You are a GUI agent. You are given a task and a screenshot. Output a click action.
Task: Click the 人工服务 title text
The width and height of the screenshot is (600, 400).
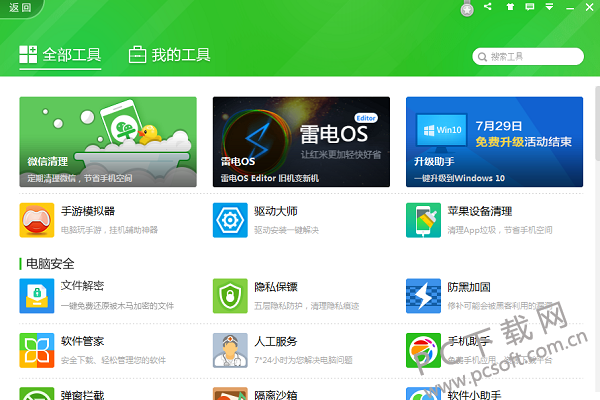pos(276,341)
